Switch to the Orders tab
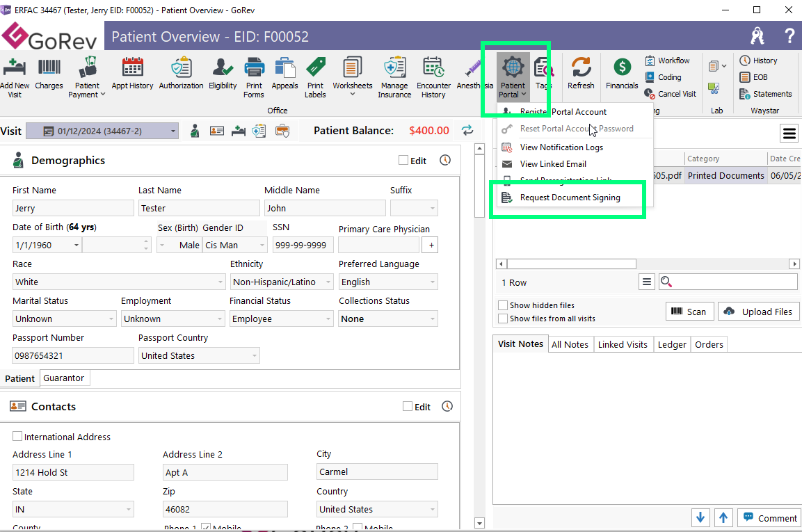This screenshot has height=532, width=802. [709, 344]
